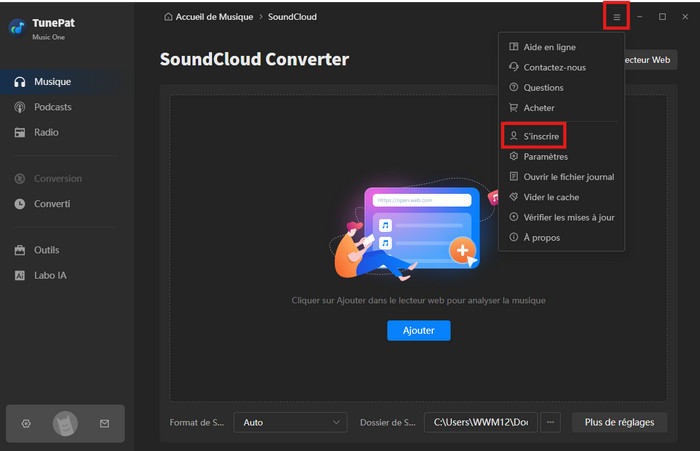Click the Vider le cache icon

[514, 196]
